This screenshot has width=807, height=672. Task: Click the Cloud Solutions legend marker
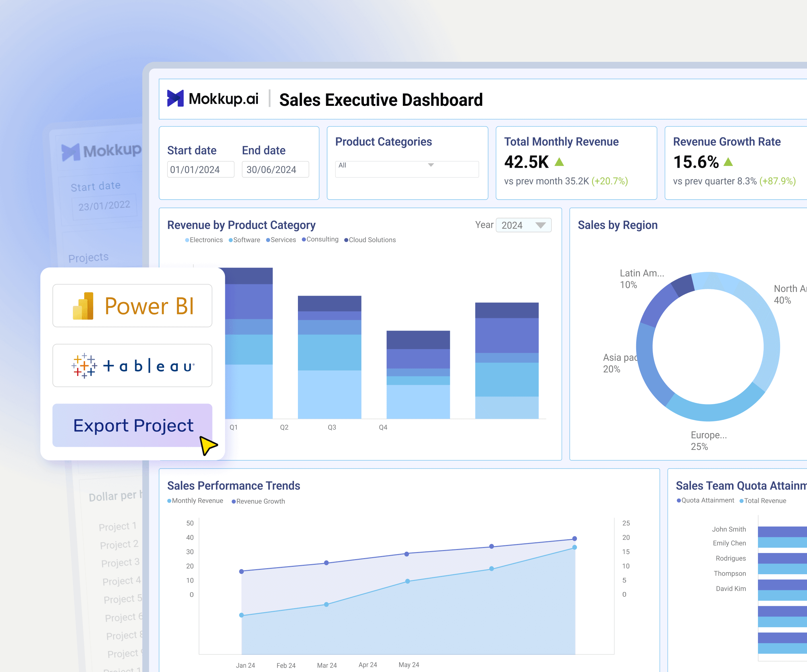click(x=346, y=240)
